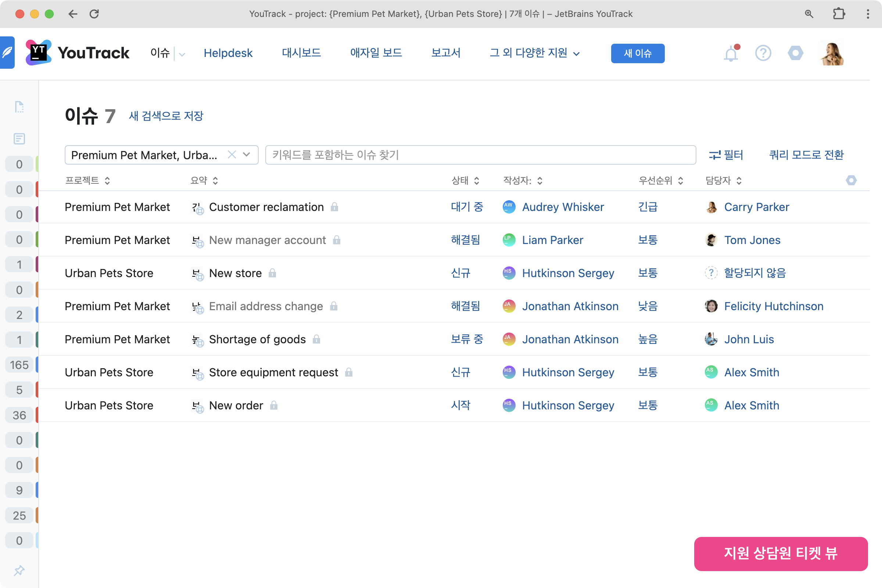The width and height of the screenshot is (882, 588).
Task: Expand the 그 외 다양한 지원 menu
Action: point(534,53)
